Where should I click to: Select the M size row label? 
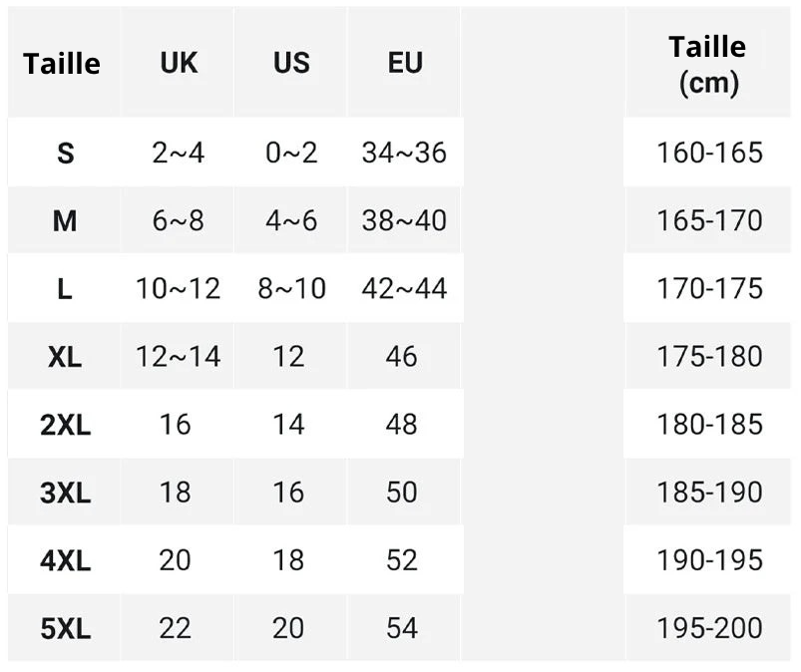tap(65, 220)
